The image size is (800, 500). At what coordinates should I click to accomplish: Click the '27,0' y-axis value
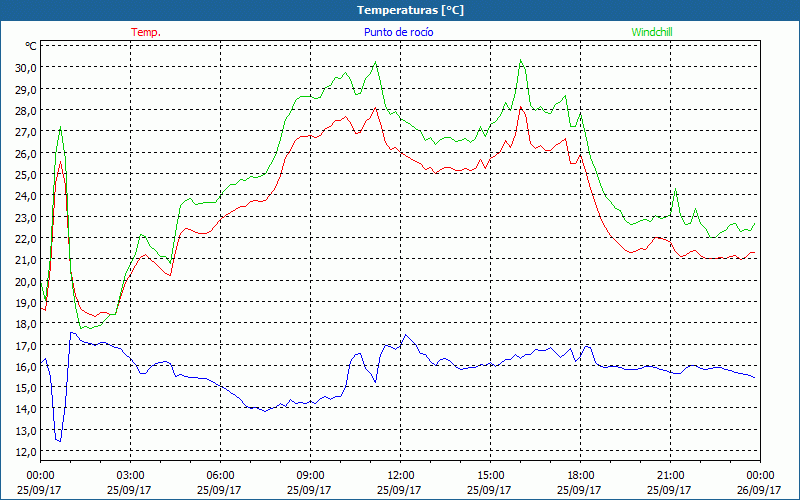27,132
